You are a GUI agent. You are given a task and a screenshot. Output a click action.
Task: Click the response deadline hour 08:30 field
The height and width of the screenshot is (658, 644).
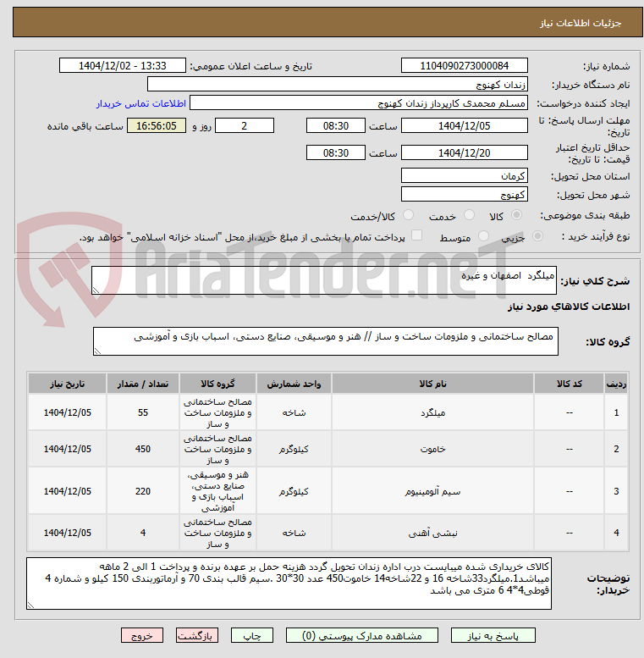click(x=336, y=125)
